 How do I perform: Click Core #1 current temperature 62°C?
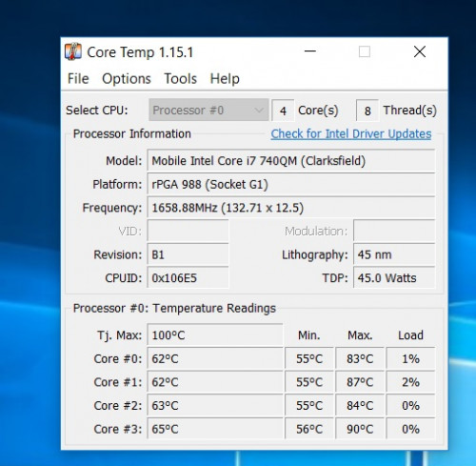coord(215,382)
